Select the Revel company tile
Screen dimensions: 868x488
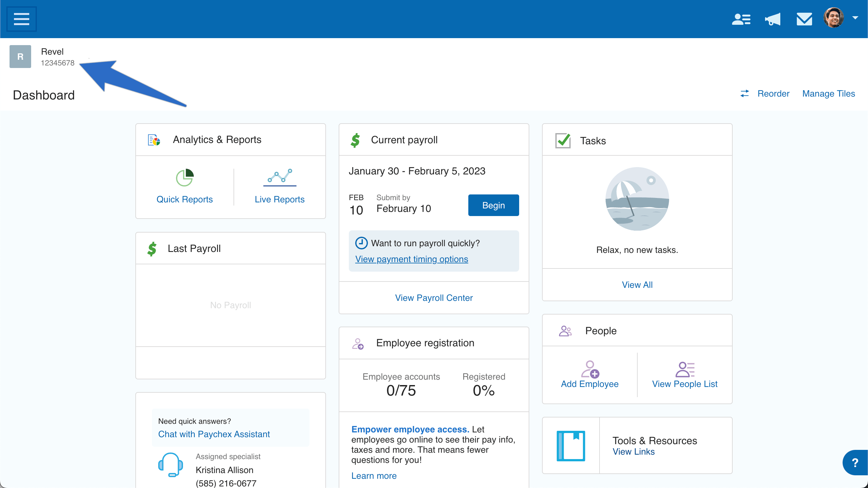click(x=42, y=57)
